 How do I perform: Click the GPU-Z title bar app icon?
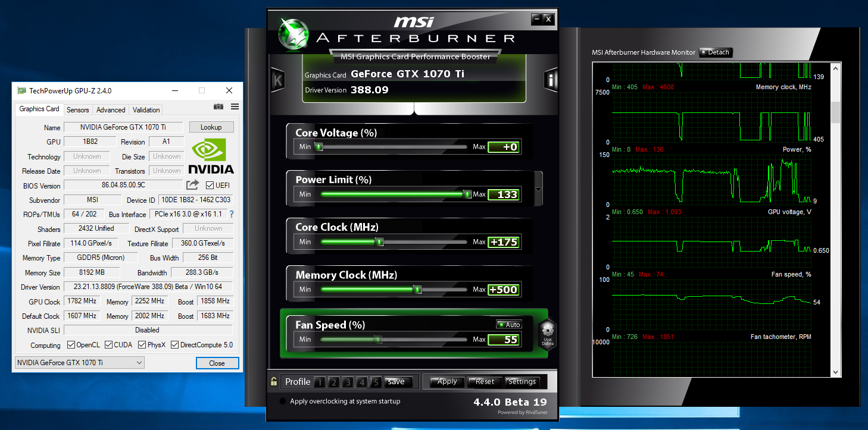[x=21, y=91]
